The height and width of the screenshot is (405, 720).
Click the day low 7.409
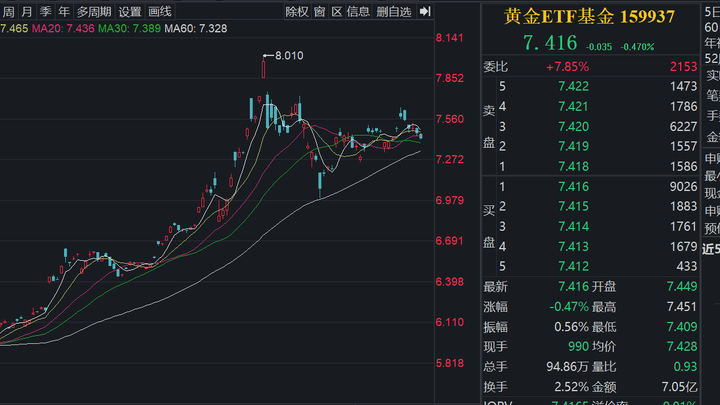tap(682, 327)
